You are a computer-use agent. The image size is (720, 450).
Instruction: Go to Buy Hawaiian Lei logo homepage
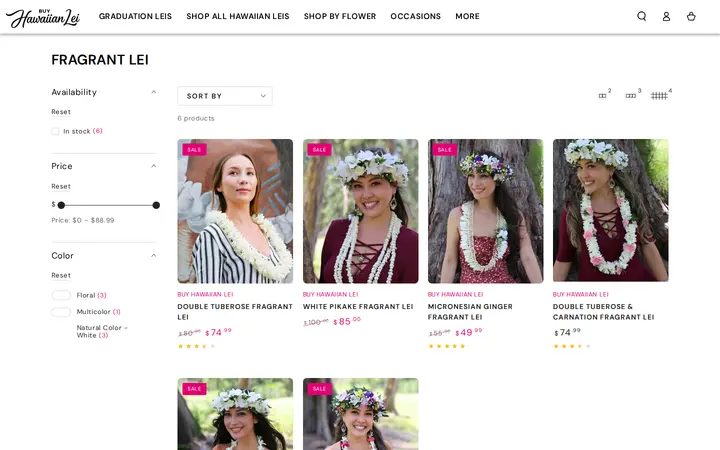(43, 17)
